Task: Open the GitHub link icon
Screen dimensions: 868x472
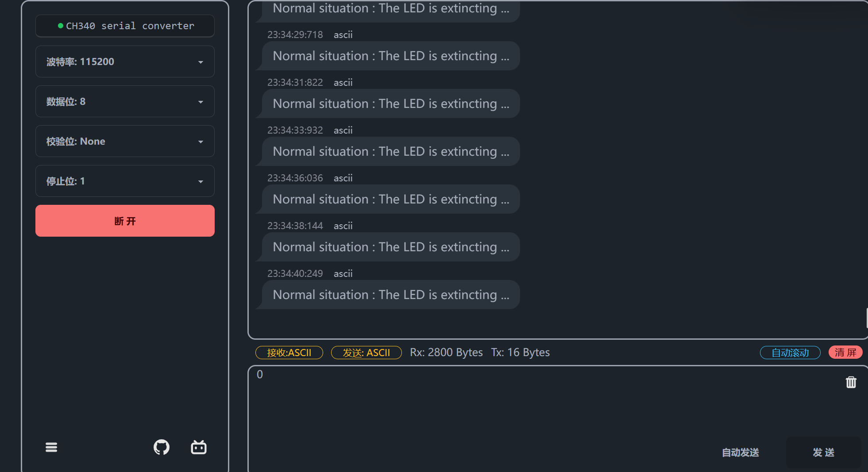Action: [162, 447]
